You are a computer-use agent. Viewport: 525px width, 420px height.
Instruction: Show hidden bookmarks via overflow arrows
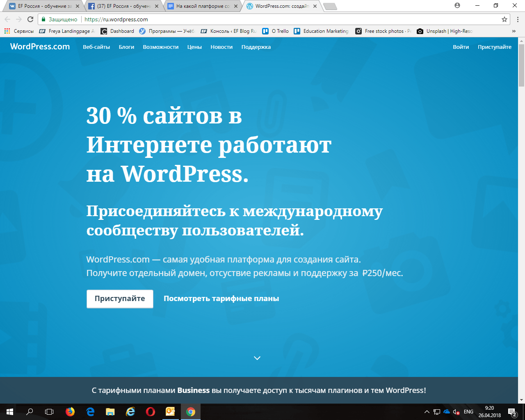coord(514,31)
